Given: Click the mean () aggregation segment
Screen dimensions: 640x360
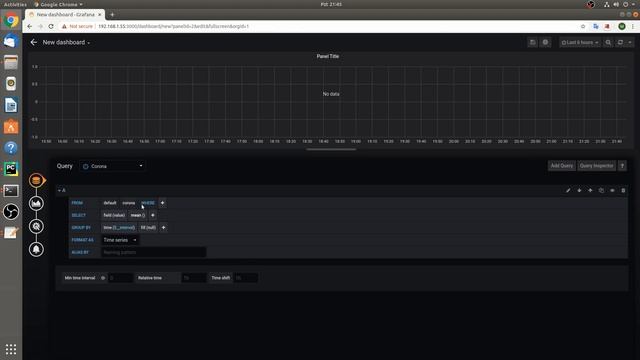Looking at the screenshot, I should (x=138, y=215).
